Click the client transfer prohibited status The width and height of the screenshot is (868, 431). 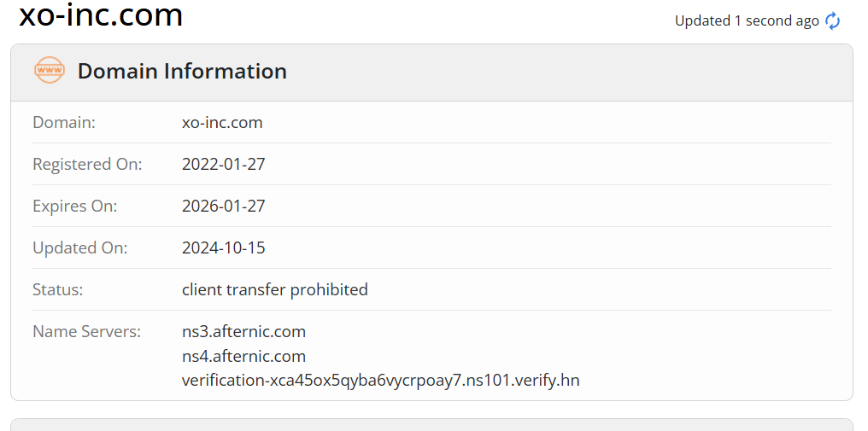pos(274,289)
